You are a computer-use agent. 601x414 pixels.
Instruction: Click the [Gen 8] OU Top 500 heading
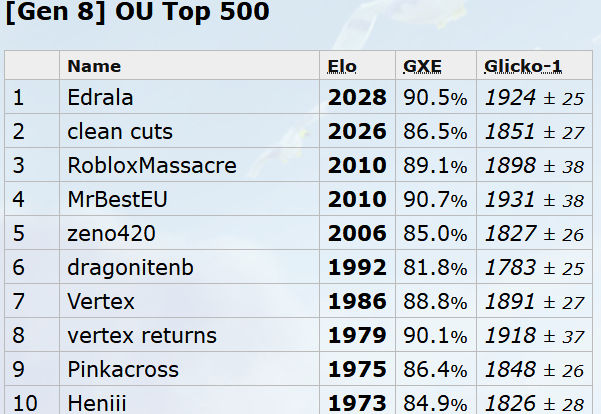pyautogui.click(x=136, y=15)
